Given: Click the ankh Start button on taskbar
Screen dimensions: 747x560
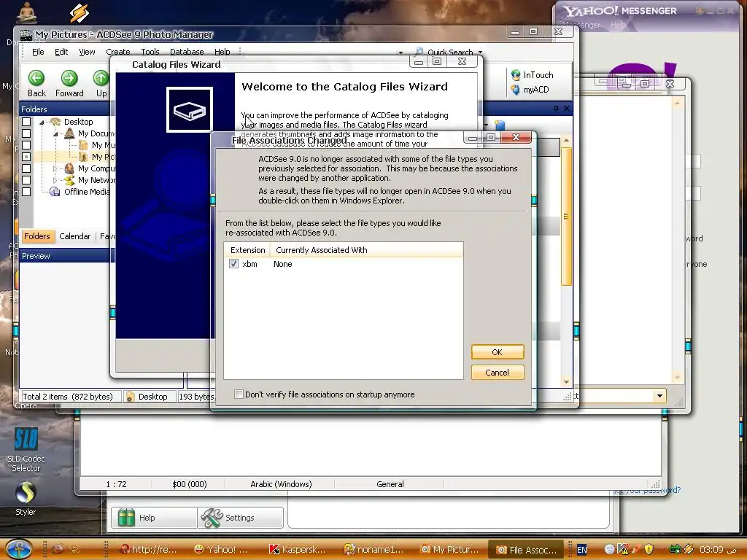Looking at the screenshot, I should point(19,549).
